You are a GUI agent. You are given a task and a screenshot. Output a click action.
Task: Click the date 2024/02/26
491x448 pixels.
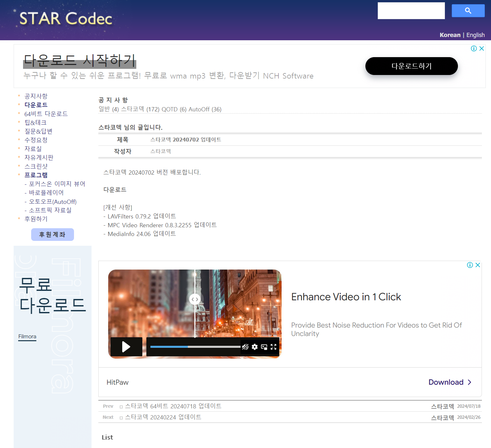click(469, 417)
